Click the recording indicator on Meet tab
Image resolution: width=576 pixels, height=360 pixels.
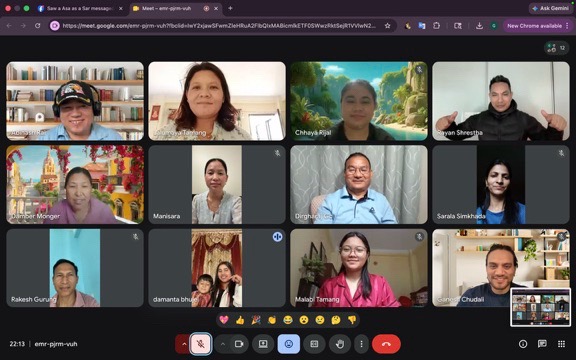point(206,8)
